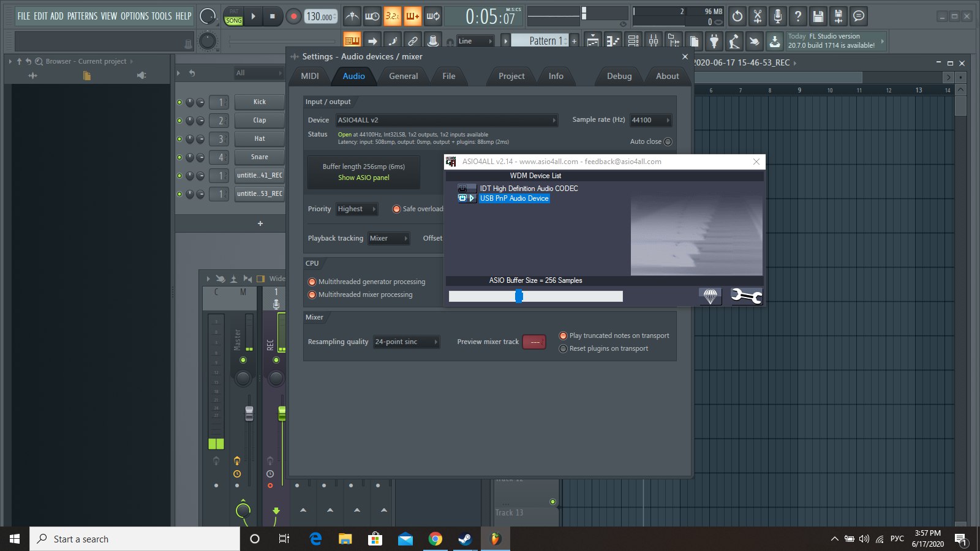The width and height of the screenshot is (980, 551).
Task: Open the Channel rack view icon
Action: (633, 41)
